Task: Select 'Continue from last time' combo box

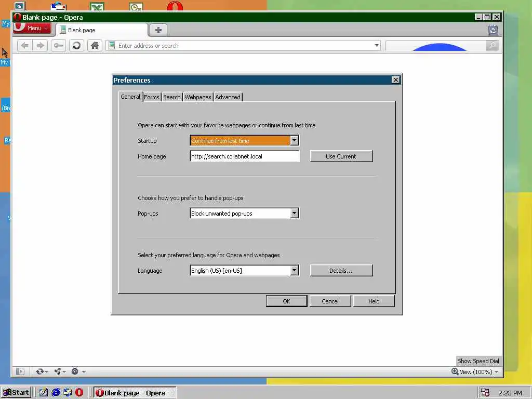Action: pyautogui.click(x=244, y=140)
